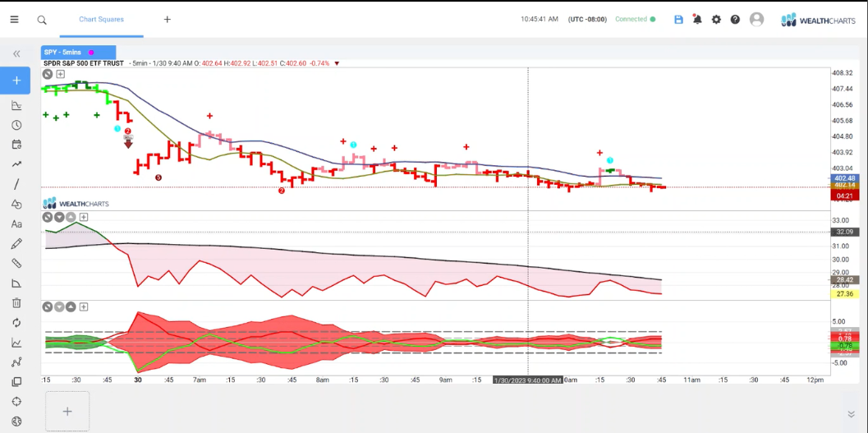Select the line drawing tool
The image size is (868, 433).
click(x=16, y=184)
